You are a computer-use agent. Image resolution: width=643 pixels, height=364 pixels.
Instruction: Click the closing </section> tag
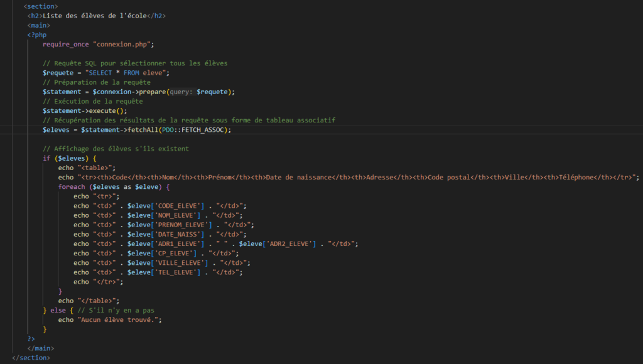[31, 358]
